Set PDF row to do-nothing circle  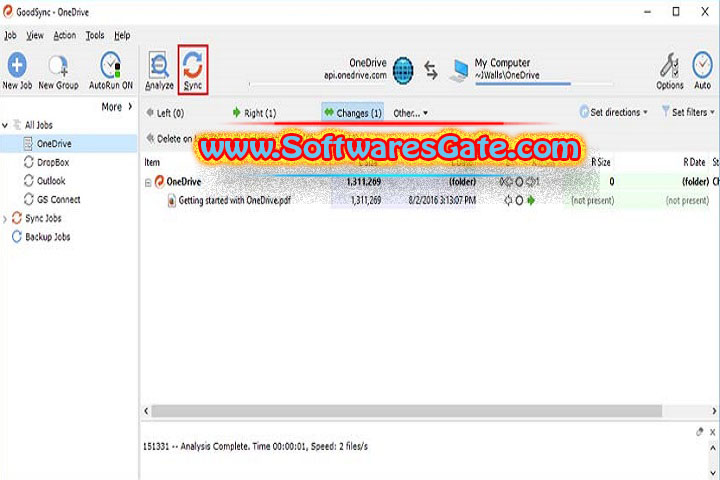click(x=519, y=201)
